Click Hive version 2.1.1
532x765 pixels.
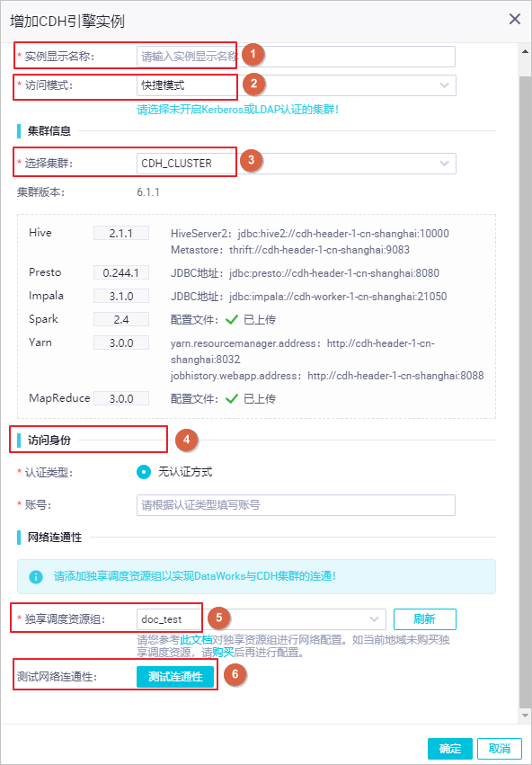(x=121, y=233)
